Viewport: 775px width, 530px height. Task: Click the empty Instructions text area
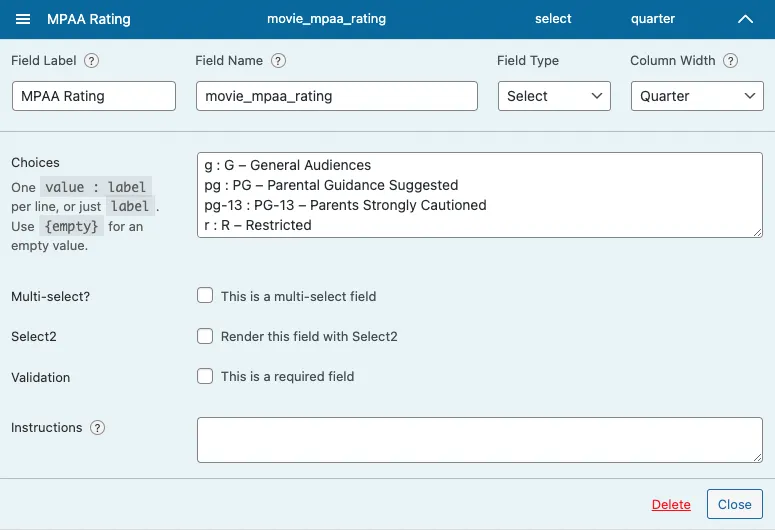point(479,440)
